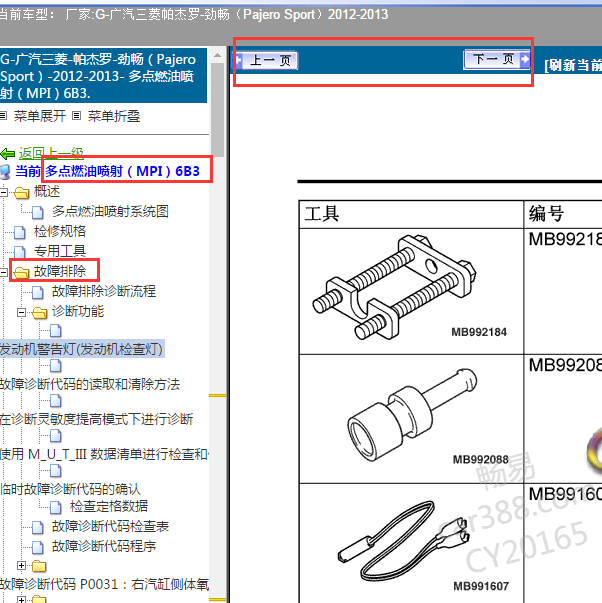The image size is (602, 603).
Task: Select the 故障排除 folder label
Action: pos(60,271)
